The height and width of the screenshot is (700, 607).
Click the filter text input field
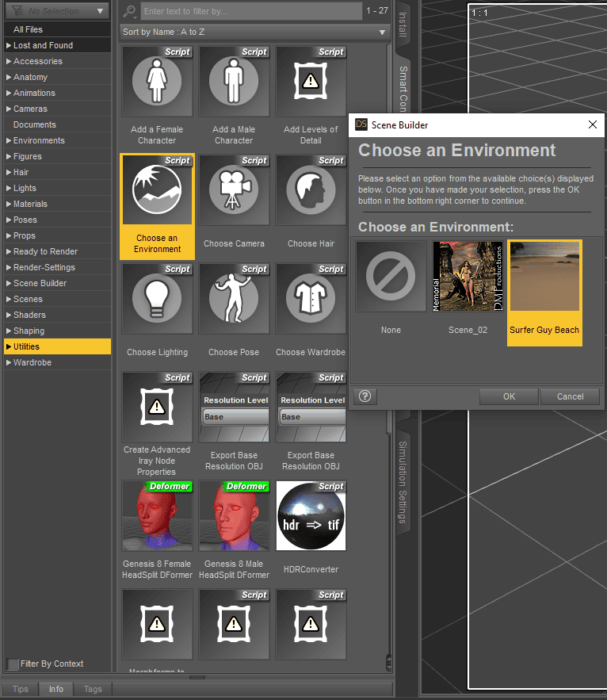point(252,11)
